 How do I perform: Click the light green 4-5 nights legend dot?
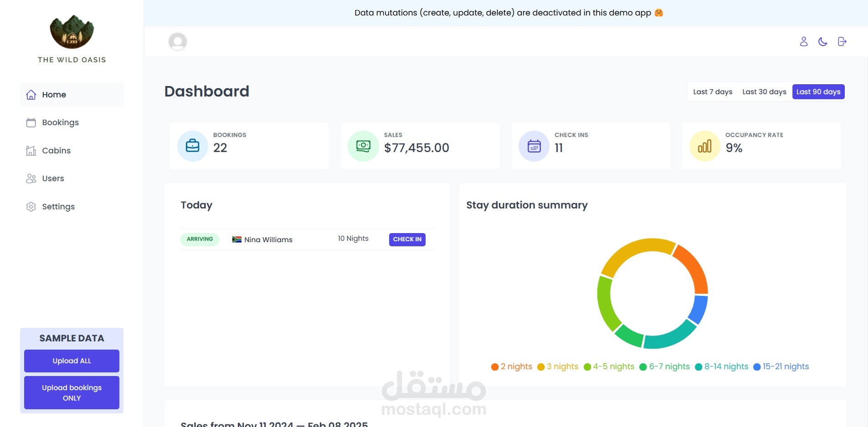click(x=587, y=367)
